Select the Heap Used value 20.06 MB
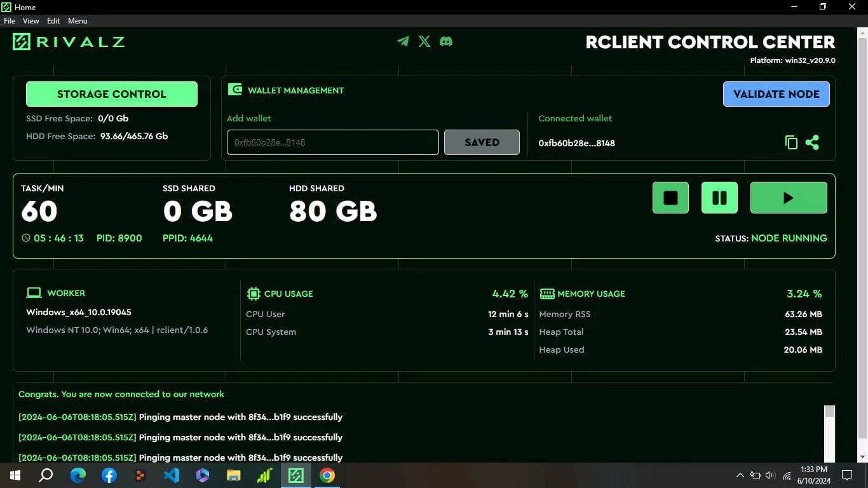This screenshot has width=868, height=488. 803,349
